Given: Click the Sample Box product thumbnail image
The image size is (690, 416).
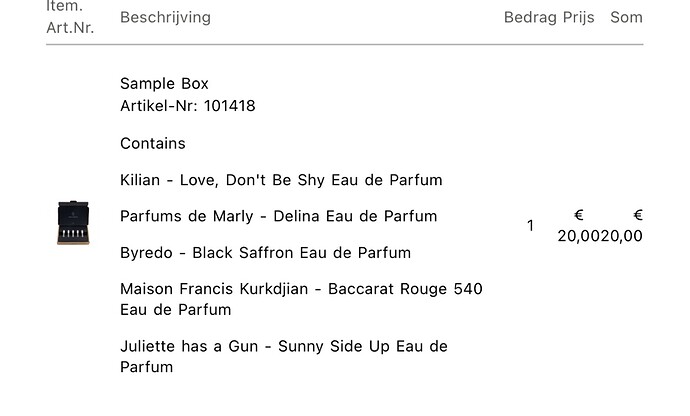Looking at the screenshot, I should coord(73,223).
